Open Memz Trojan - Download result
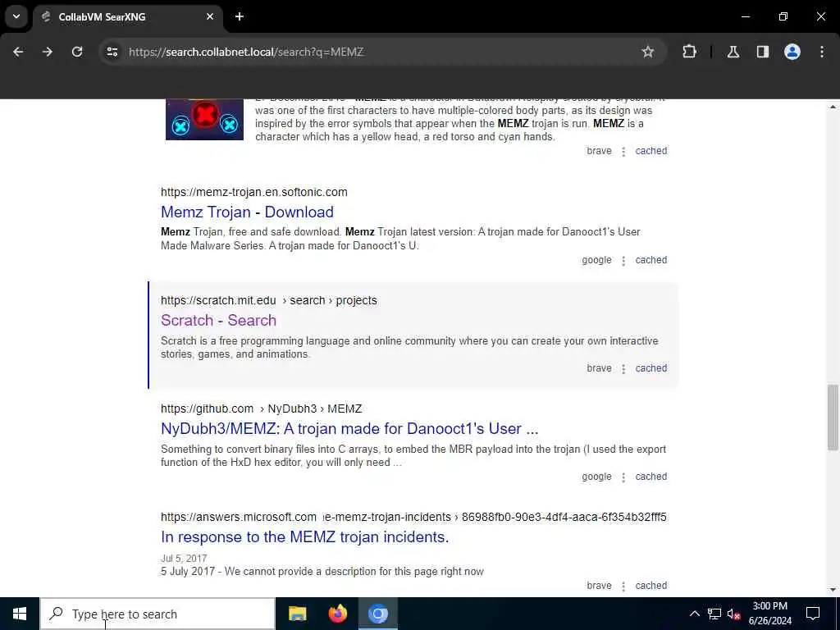840x630 pixels. (x=247, y=212)
